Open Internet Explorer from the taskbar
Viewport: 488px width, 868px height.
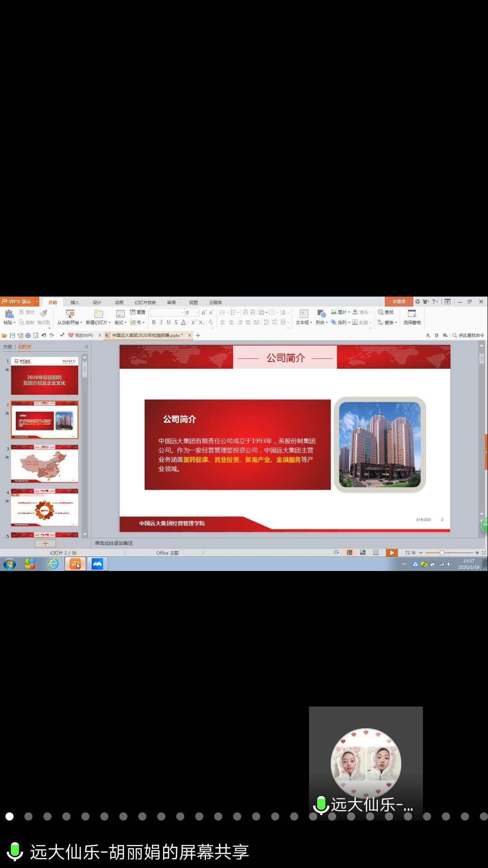pyautogui.click(x=53, y=564)
